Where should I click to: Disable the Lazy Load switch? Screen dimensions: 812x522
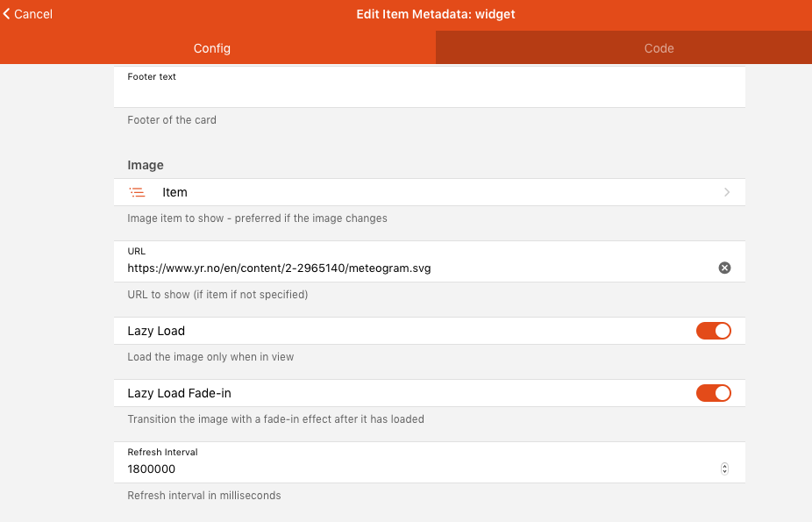click(713, 331)
